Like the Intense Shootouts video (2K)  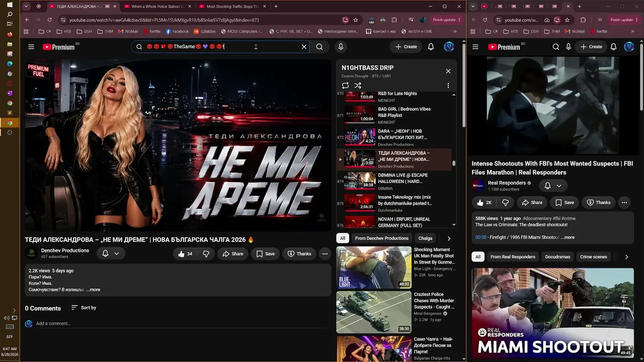click(x=485, y=203)
